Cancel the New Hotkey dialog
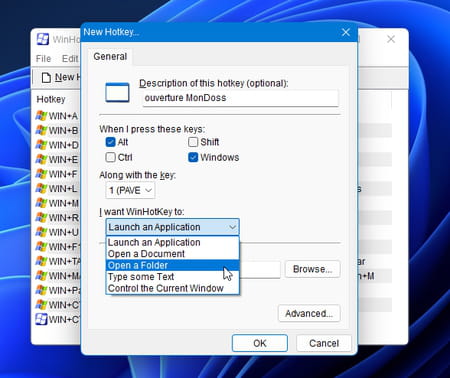 pyautogui.click(x=324, y=343)
